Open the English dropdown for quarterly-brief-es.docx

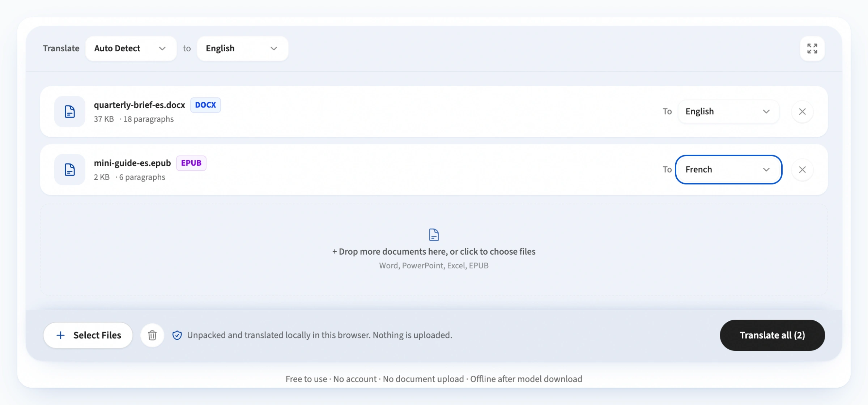pos(728,111)
